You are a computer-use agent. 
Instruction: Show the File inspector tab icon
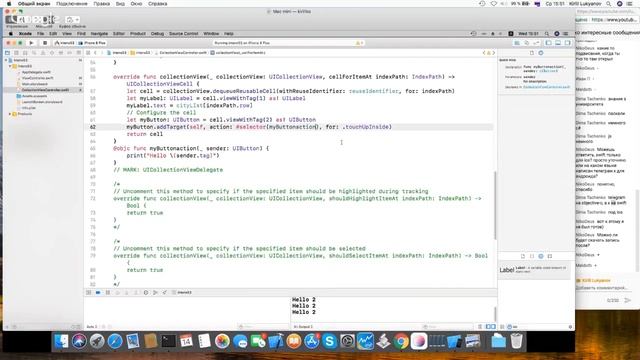click(x=532, y=53)
